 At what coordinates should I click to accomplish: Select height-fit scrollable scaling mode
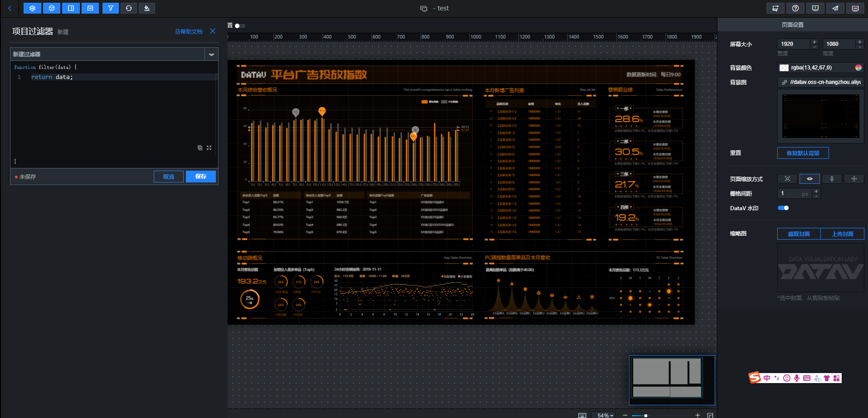(832, 179)
